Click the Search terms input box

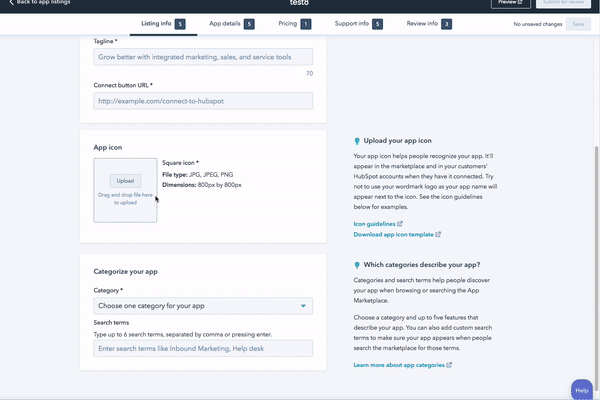click(203, 348)
